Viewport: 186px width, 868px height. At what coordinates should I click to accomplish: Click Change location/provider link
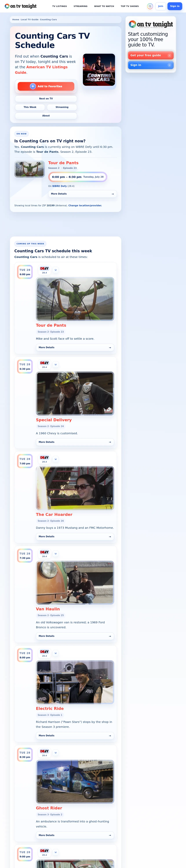click(x=85, y=206)
